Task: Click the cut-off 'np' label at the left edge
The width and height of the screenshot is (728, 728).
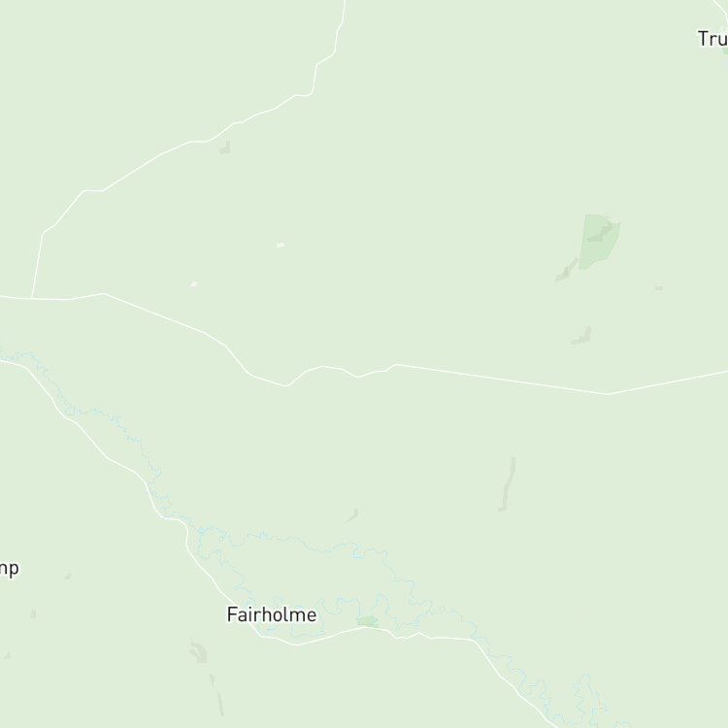Action: (x=10, y=569)
